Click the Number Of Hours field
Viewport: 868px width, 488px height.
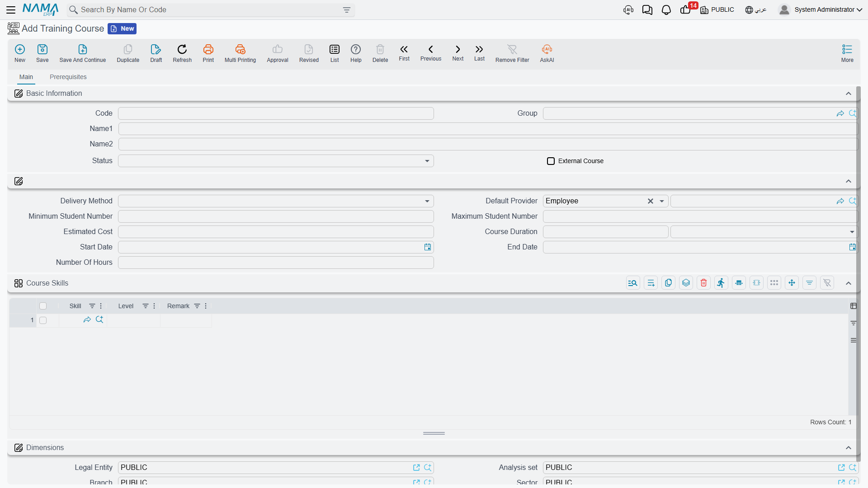(x=276, y=263)
